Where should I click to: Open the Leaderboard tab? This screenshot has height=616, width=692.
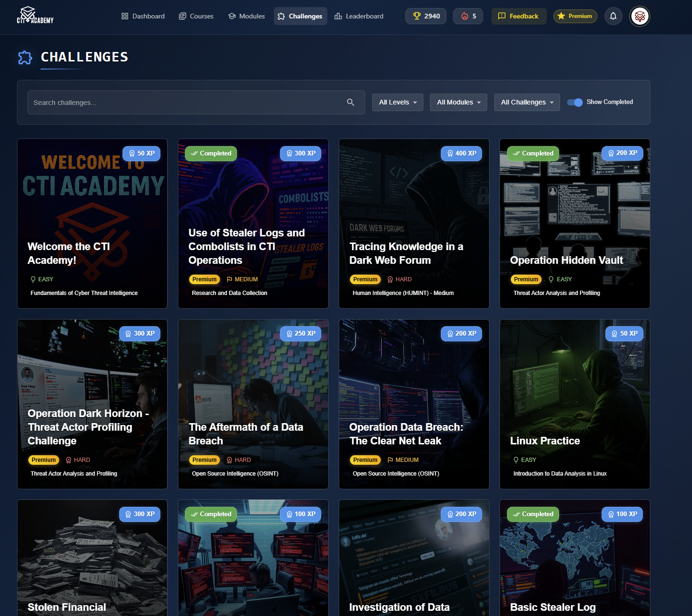coord(359,16)
